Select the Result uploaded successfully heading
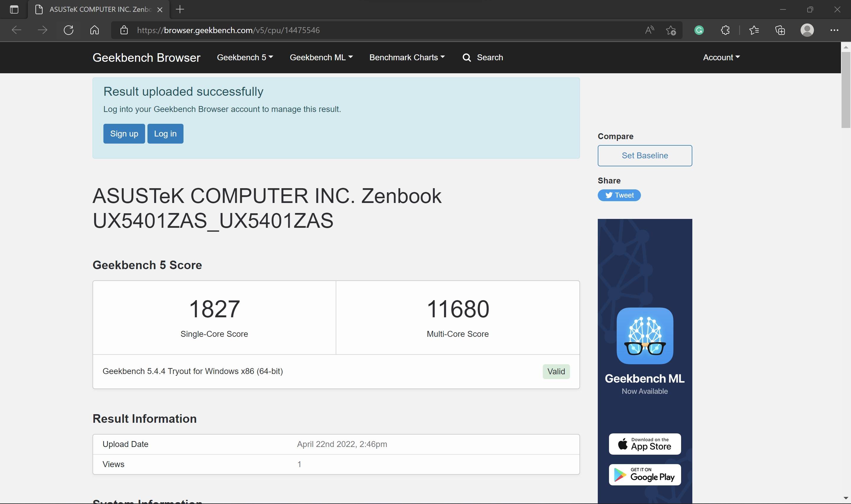The image size is (851, 504). [183, 91]
